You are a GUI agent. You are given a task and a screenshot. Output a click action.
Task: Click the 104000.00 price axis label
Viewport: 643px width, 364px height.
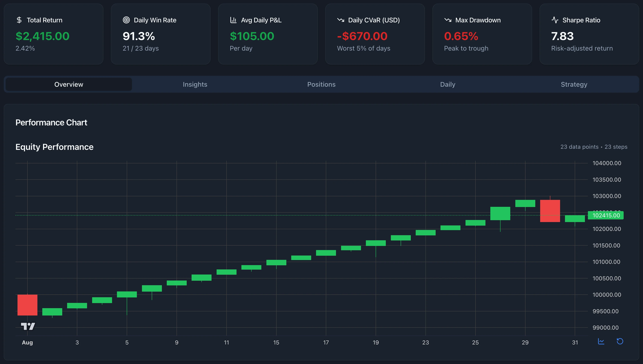tap(607, 163)
